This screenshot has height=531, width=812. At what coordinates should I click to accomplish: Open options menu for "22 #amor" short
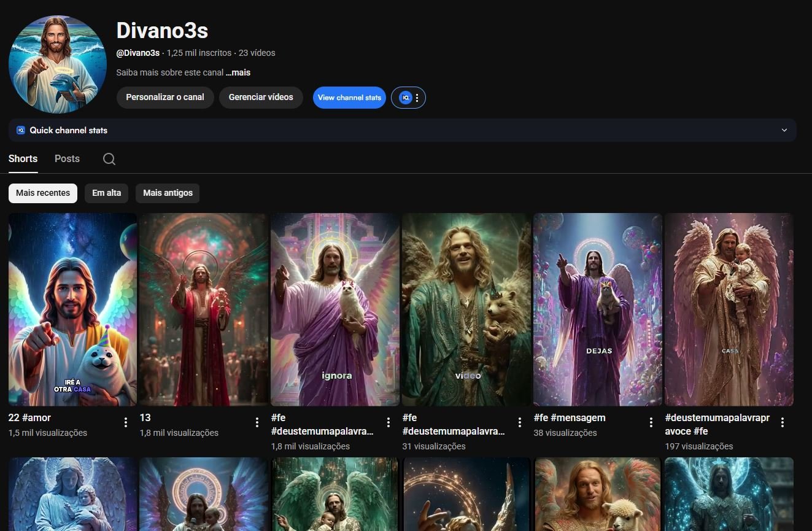pos(126,422)
